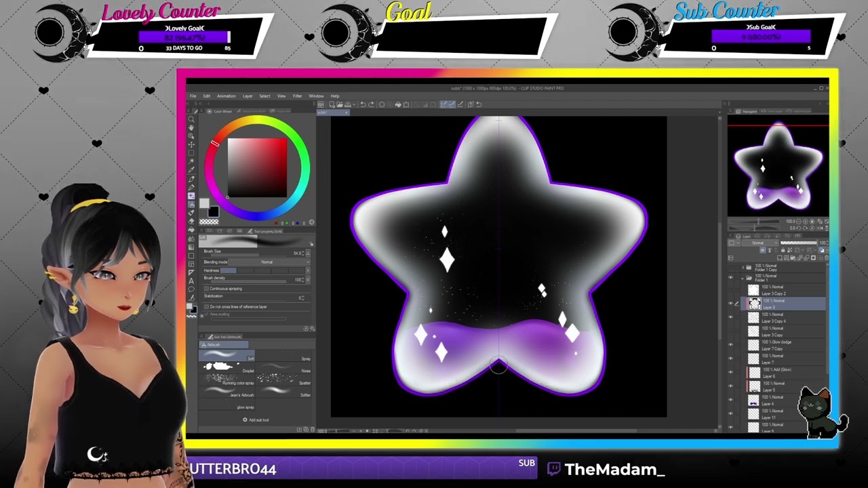The image size is (868, 488).
Task: Click the wrench icon in Tool property
Action: coord(312,329)
